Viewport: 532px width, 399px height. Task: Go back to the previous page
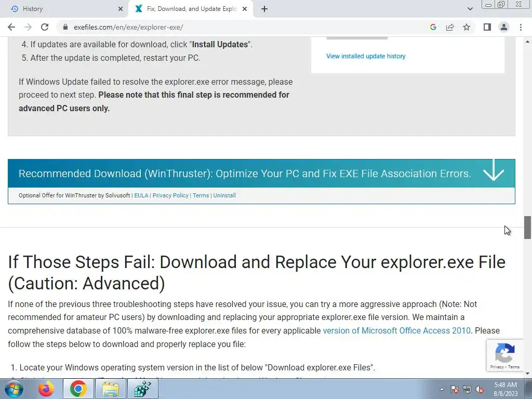tap(11, 27)
